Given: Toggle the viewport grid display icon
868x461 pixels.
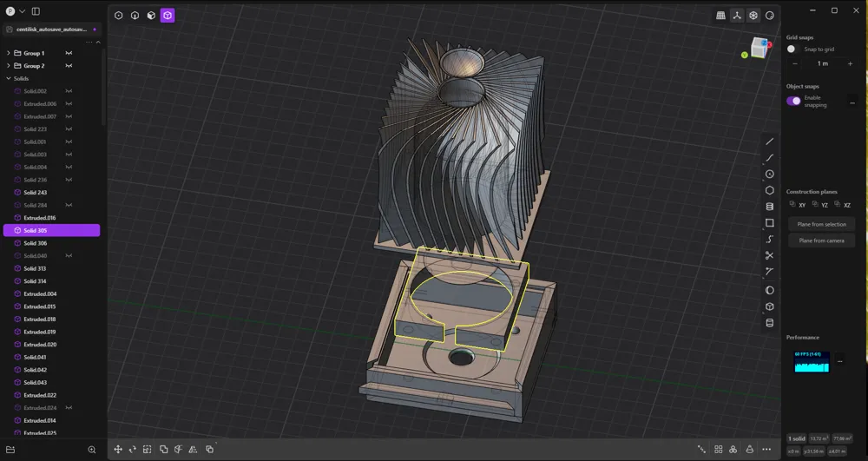Looking at the screenshot, I should 720,16.
